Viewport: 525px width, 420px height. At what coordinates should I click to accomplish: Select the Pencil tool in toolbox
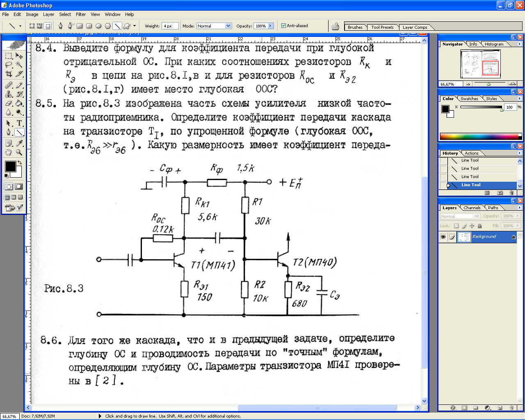point(19,85)
